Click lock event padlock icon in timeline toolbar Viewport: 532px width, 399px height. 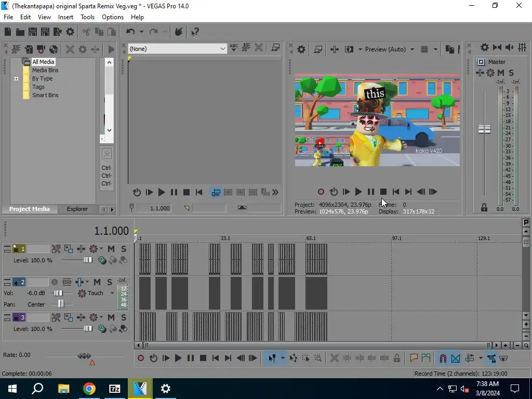396,358
